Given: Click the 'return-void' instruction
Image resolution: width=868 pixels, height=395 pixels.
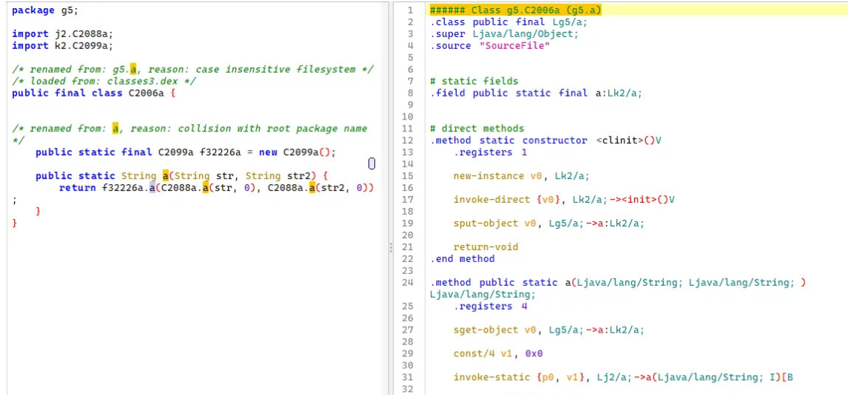Looking at the screenshot, I should point(486,247).
